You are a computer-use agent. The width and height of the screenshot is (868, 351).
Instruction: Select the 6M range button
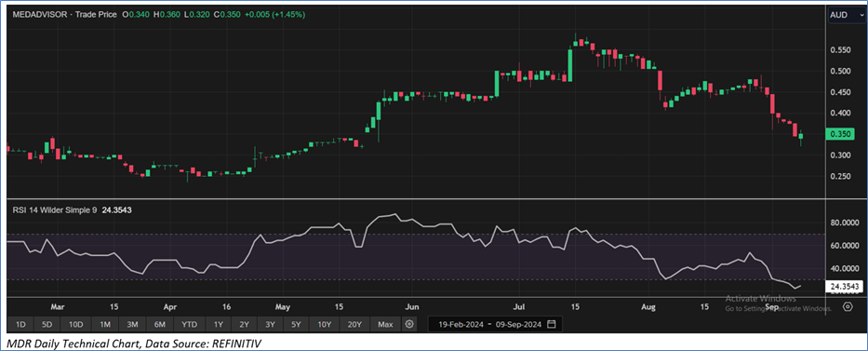[x=160, y=324]
